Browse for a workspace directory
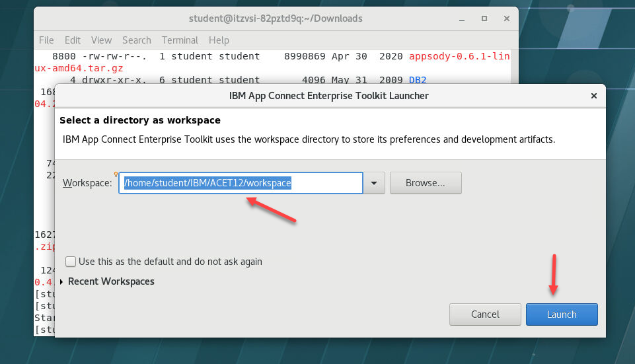635x364 pixels. [x=425, y=183]
